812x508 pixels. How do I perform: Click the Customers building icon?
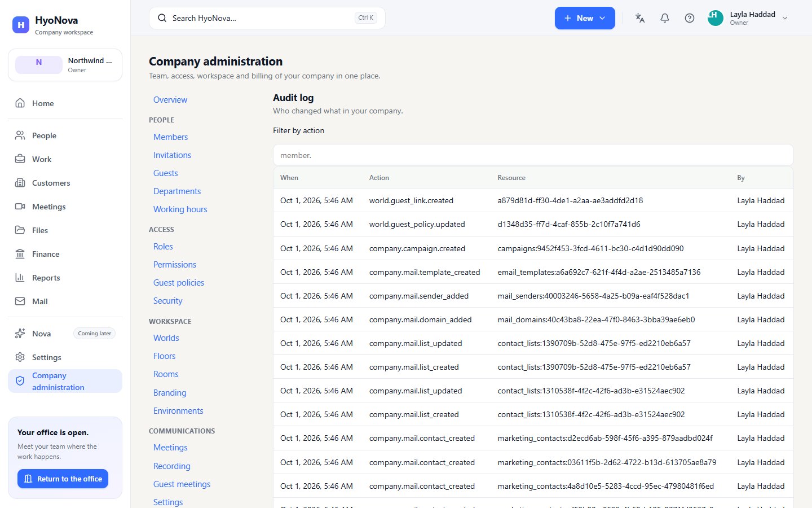point(20,183)
